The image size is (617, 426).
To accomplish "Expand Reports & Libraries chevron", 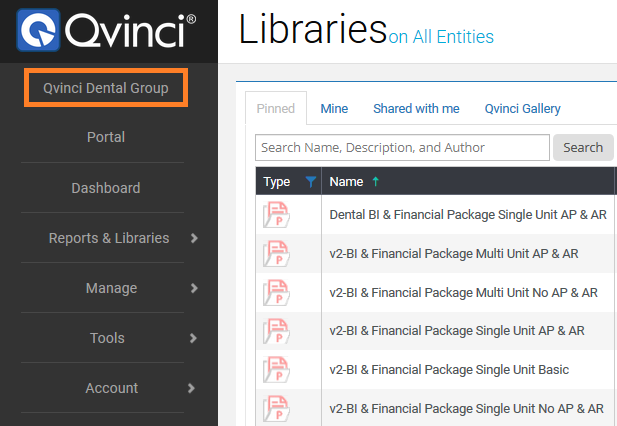I will [x=194, y=238].
